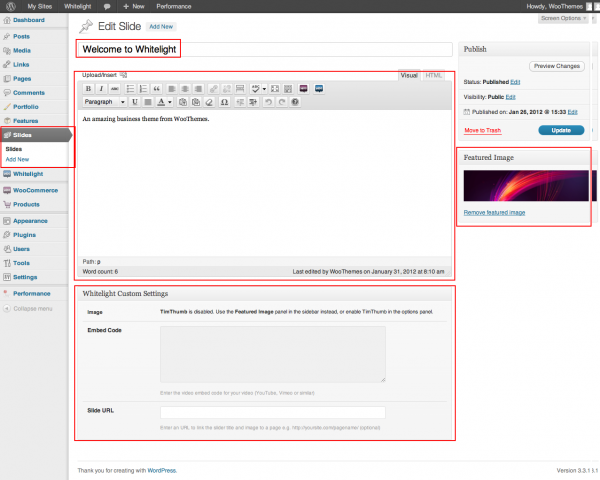The height and width of the screenshot is (480, 600).
Task: Click the featured image thumbnail
Action: (x=526, y=186)
